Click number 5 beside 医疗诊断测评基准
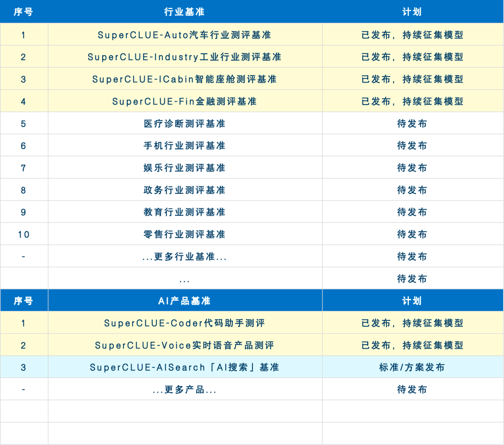504x445 pixels. [x=23, y=124]
